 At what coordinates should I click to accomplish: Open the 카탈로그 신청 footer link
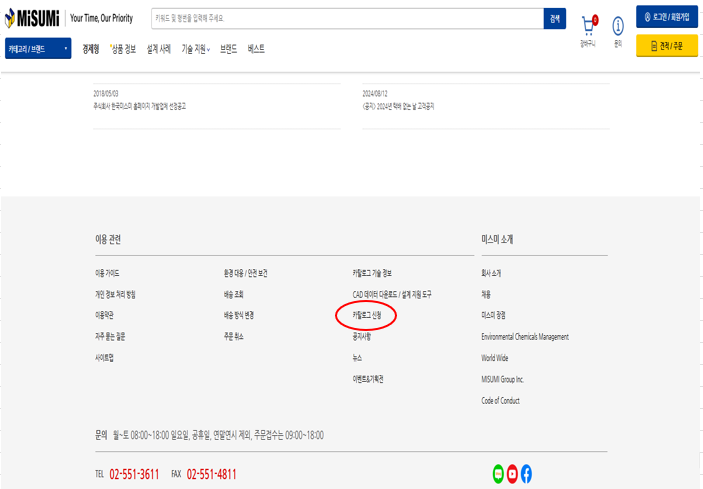[x=367, y=315]
